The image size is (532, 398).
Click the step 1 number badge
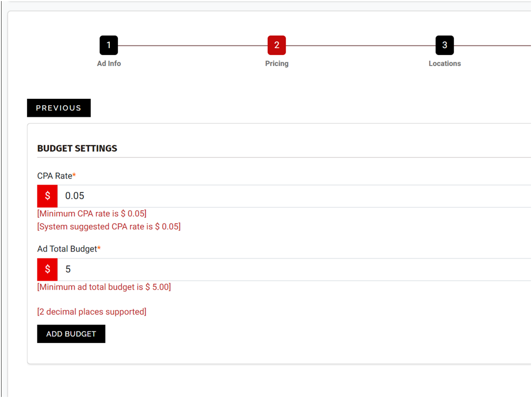click(109, 45)
